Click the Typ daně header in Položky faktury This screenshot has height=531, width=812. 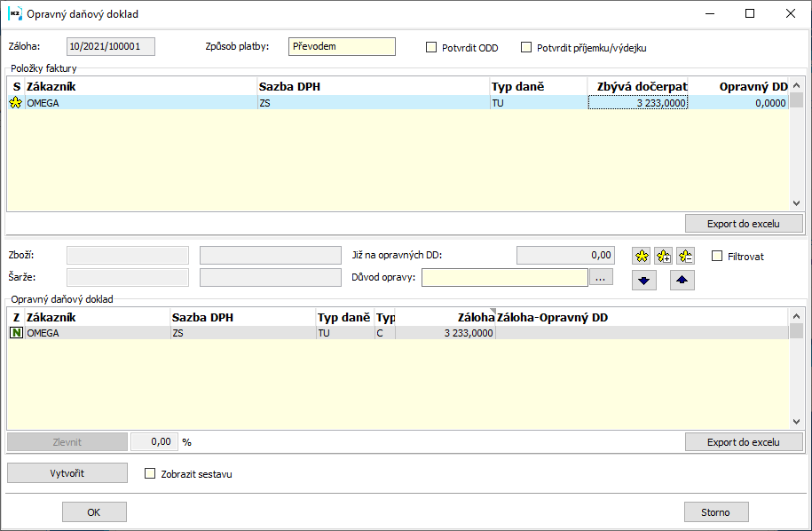539,86
